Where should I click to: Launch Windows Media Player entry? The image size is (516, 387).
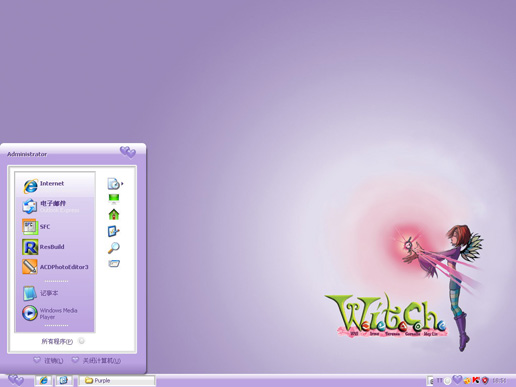point(55,313)
